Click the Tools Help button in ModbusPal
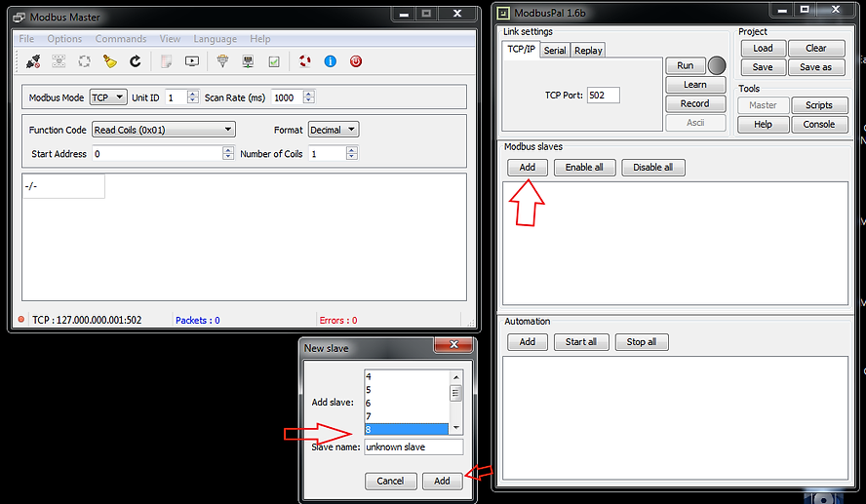 click(763, 124)
